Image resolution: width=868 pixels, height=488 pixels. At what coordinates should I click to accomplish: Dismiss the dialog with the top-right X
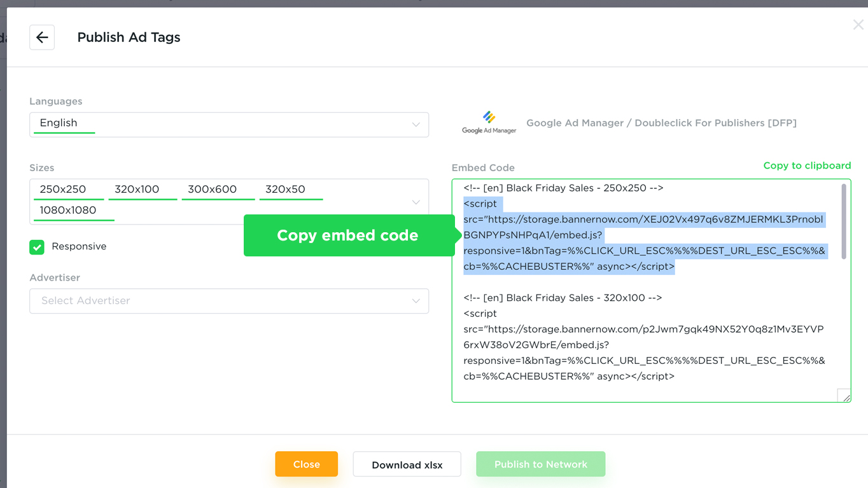[858, 25]
